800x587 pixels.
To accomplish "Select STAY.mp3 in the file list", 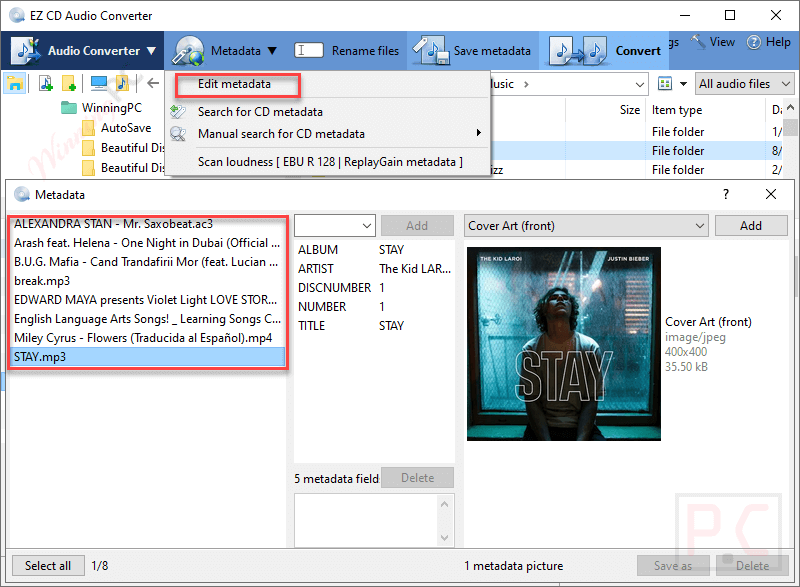I will click(x=148, y=356).
